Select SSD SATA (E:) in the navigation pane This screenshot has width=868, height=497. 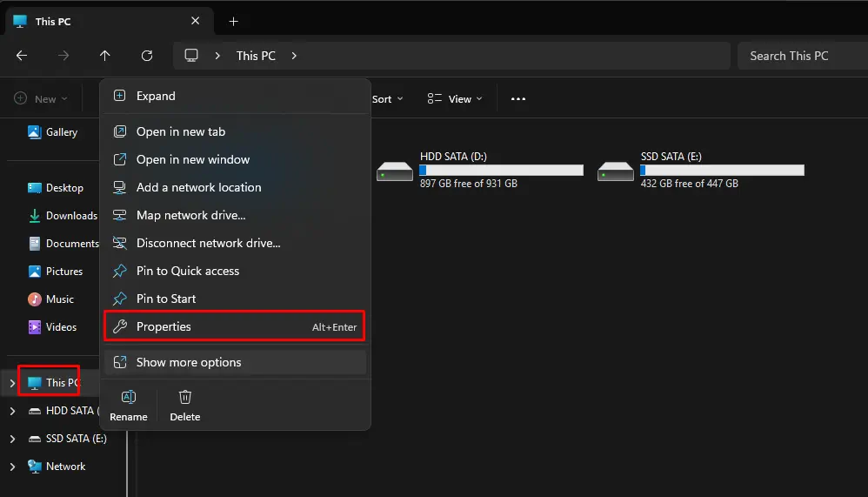tap(67, 439)
